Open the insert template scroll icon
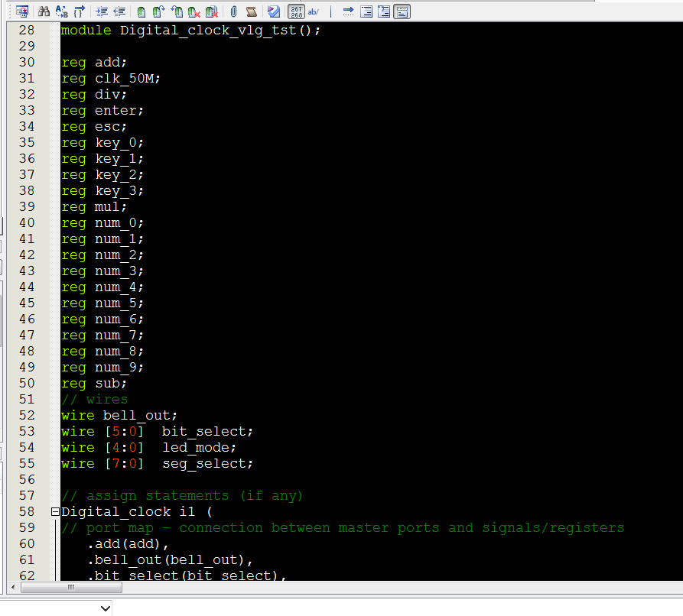 pos(251,11)
